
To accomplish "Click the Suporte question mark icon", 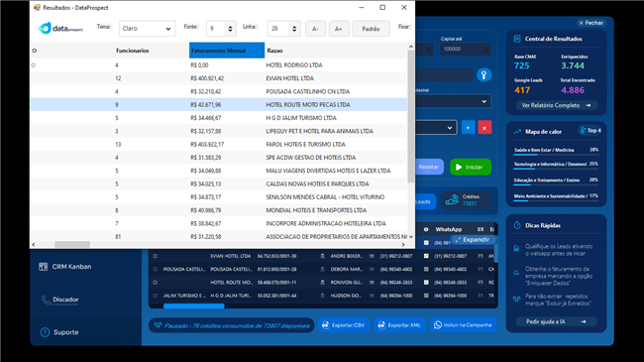I will point(45,332).
